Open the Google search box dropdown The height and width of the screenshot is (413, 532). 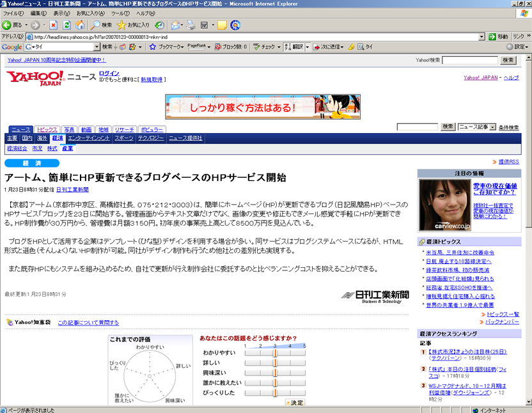pos(97,47)
